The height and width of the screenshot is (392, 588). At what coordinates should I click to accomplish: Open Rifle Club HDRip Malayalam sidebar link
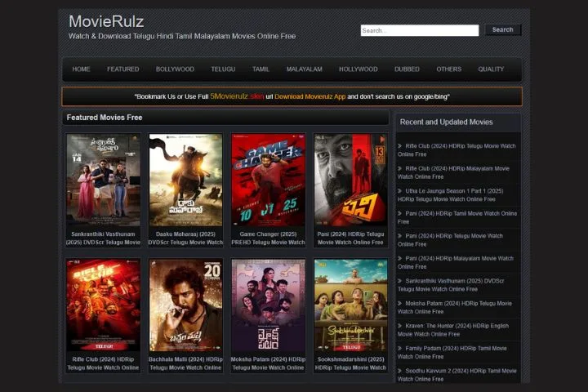[x=454, y=172]
